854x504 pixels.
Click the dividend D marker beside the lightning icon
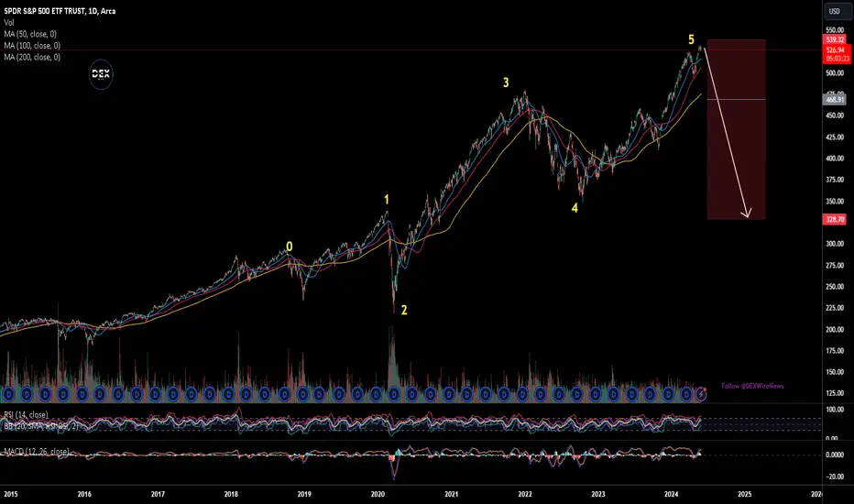pos(687,394)
